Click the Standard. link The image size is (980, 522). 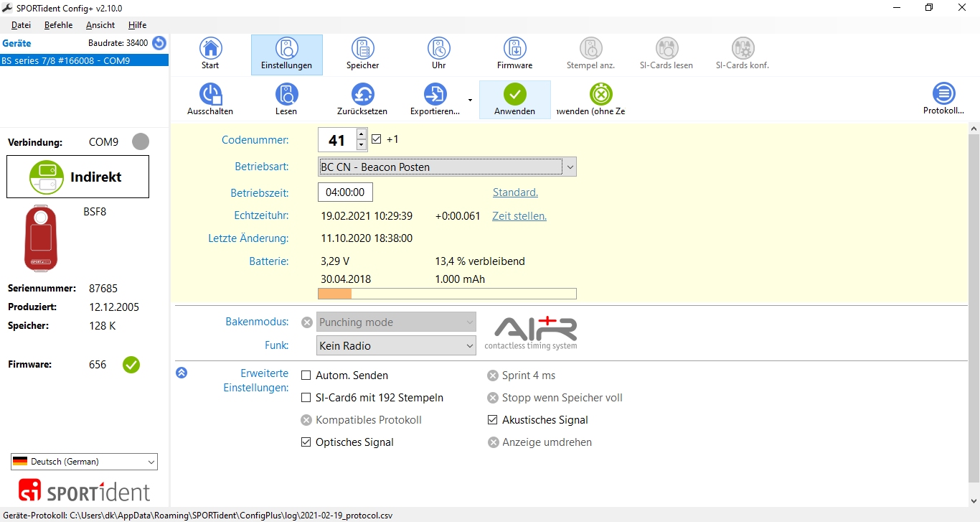point(515,192)
